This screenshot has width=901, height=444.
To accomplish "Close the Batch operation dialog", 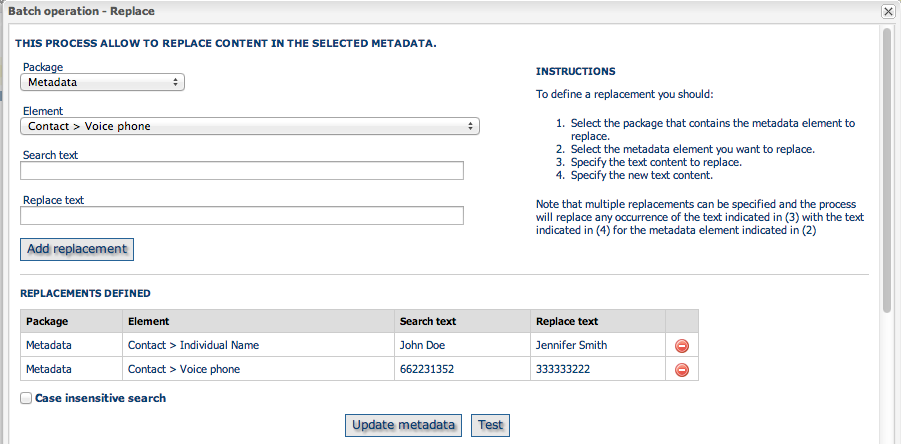I will (887, 11).
